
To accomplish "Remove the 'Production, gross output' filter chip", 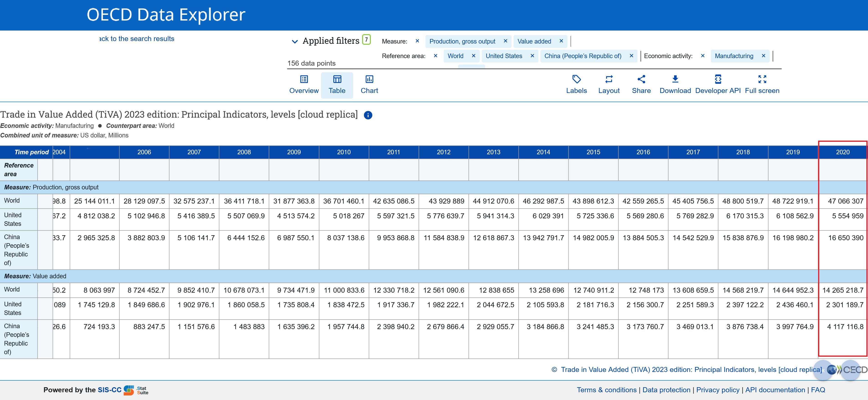I will click(505, 41).
